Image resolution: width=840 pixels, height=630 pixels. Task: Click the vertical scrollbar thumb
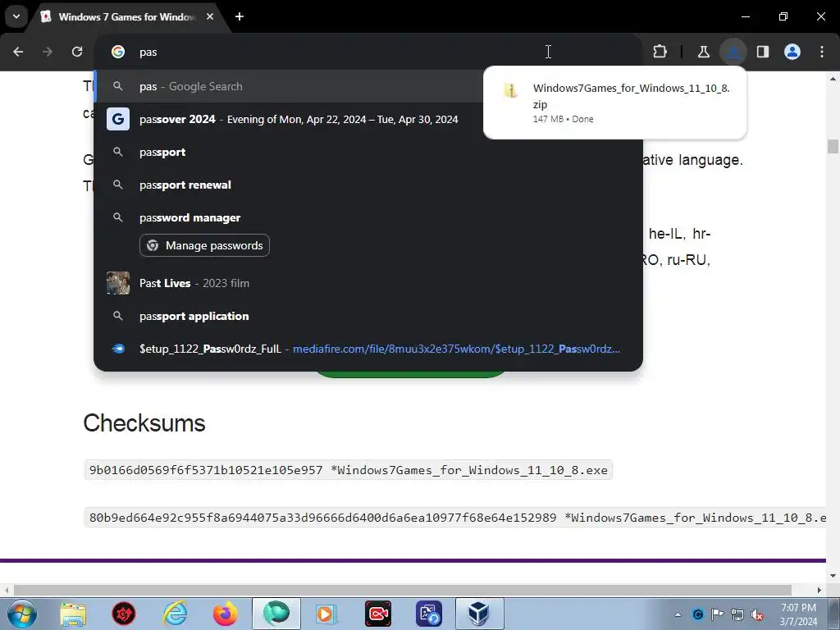tap(833, 146)
